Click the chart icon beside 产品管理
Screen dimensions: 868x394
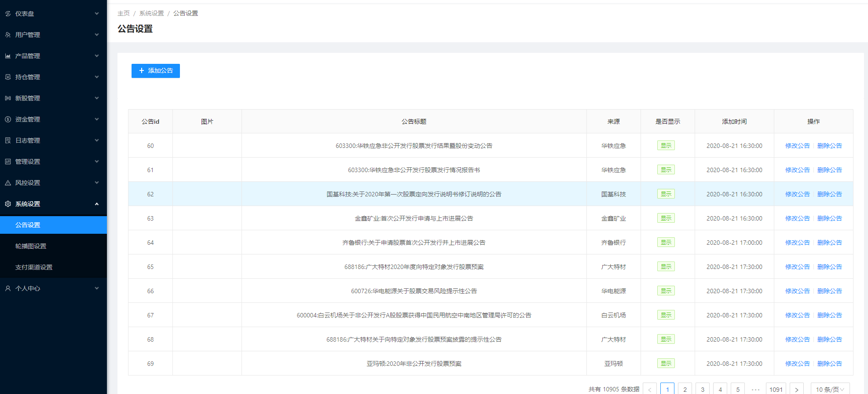click(8, 56)
